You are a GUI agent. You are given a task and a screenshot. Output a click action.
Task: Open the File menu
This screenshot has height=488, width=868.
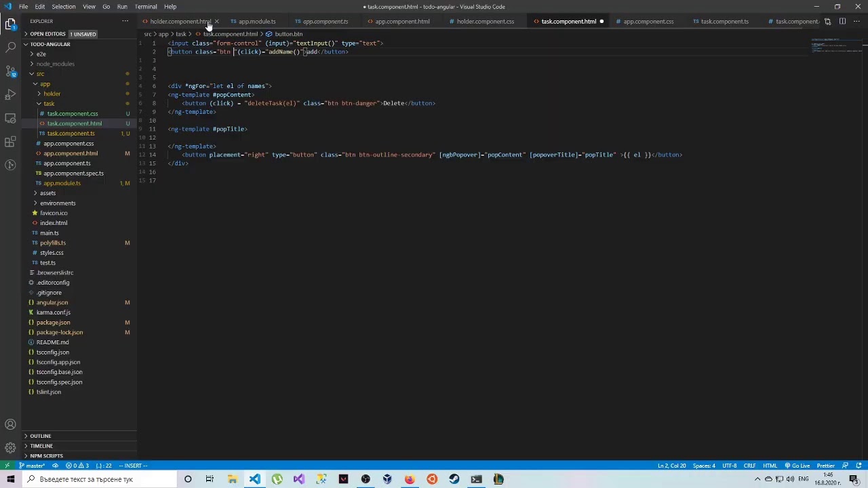(23, 7)
